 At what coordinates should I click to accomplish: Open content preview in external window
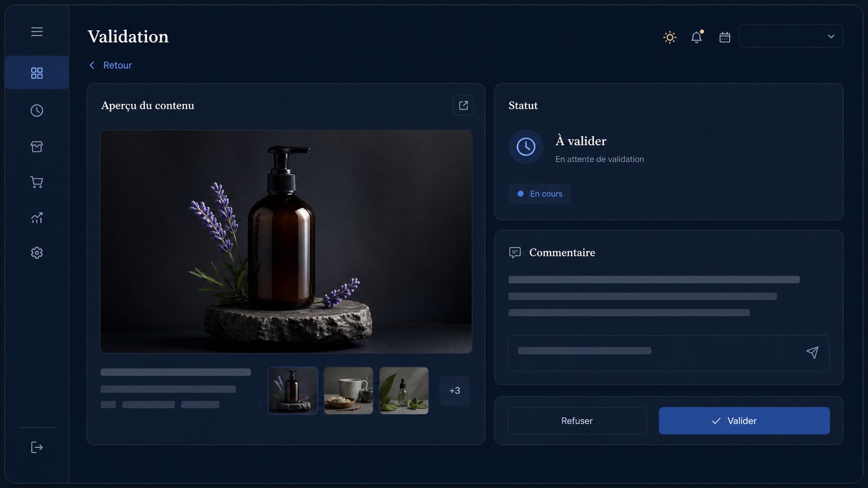click(x=463, y=105)
